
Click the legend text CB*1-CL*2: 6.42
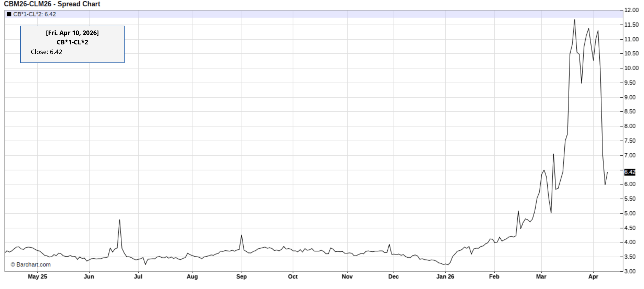point(34,14)
